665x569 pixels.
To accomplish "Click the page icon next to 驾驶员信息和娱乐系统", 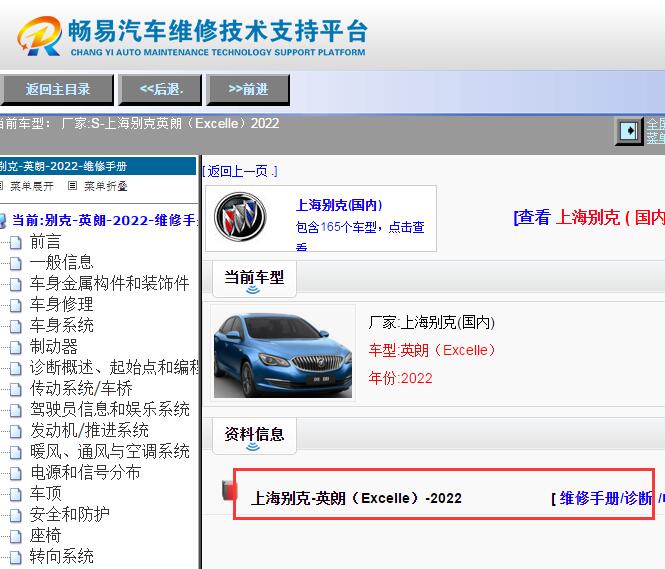I will [x=16, y=411].
